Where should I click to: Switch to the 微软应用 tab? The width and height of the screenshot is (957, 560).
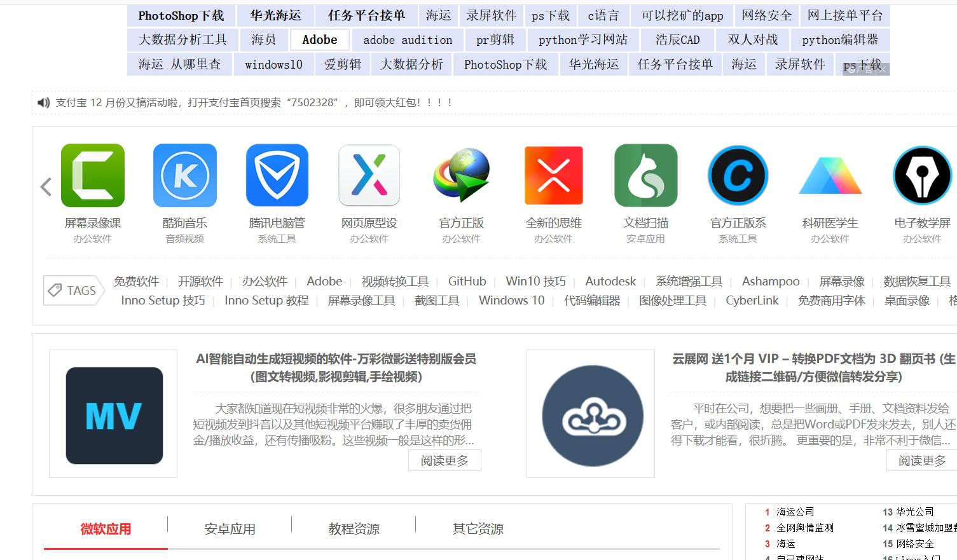click(x=106, y=529)
